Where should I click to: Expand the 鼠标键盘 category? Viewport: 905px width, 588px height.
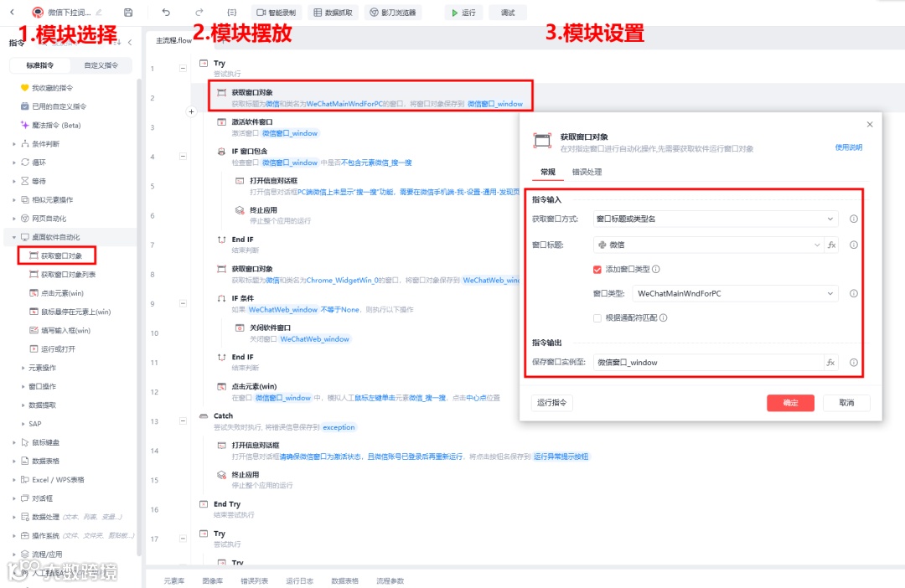pos(14,442)
